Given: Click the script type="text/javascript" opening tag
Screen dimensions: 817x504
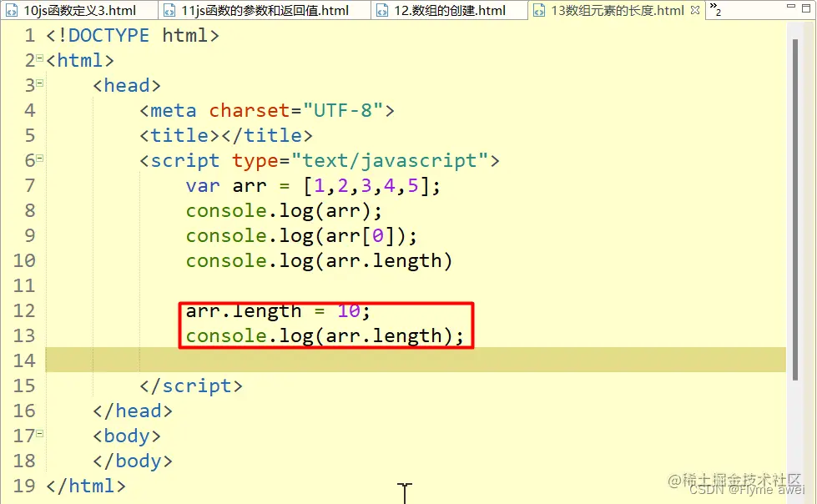Looking at the screenshot, I should tap(319, 160).
